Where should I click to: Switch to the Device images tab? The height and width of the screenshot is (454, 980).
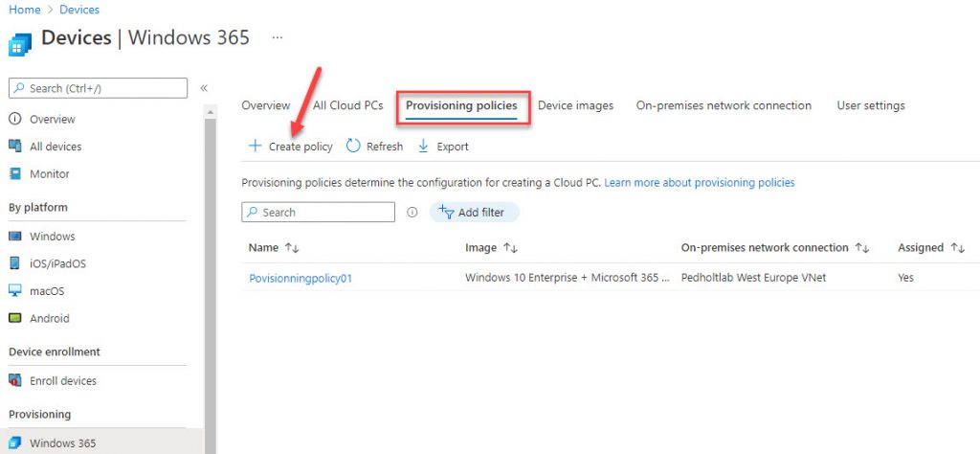[x=575, y=105]
